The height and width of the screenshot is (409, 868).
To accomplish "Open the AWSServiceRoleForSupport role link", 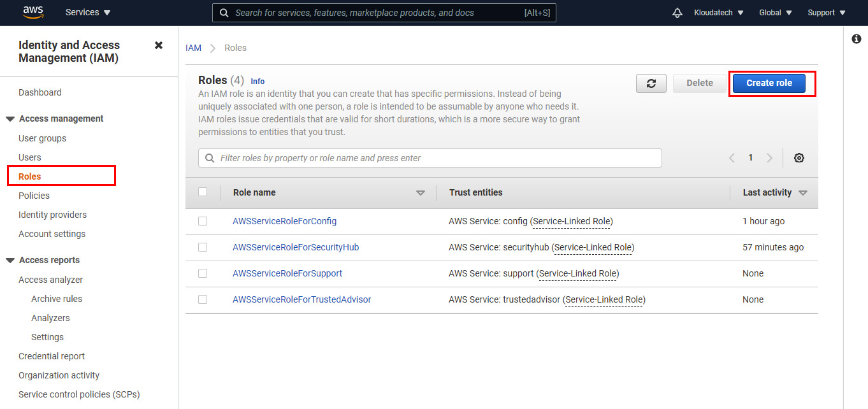I will [287, 273].
